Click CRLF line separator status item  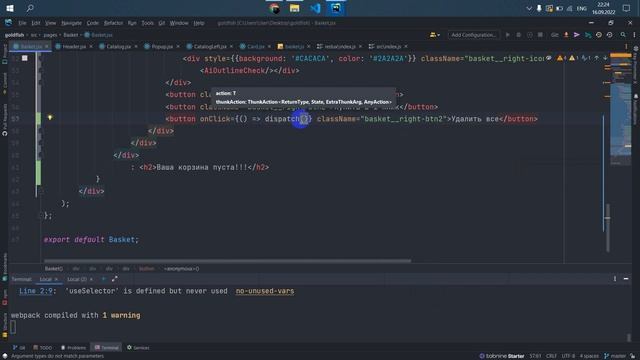[551, 356]
